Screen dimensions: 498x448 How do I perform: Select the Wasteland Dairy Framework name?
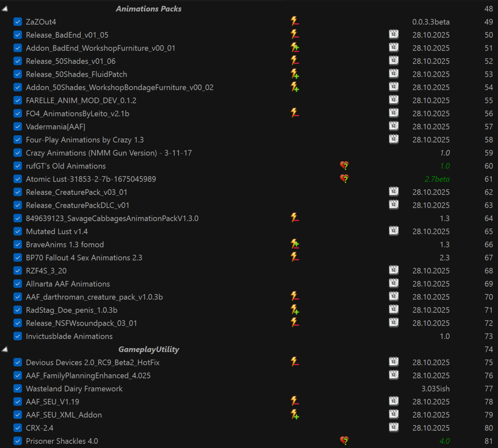click(x=74, y=389)
